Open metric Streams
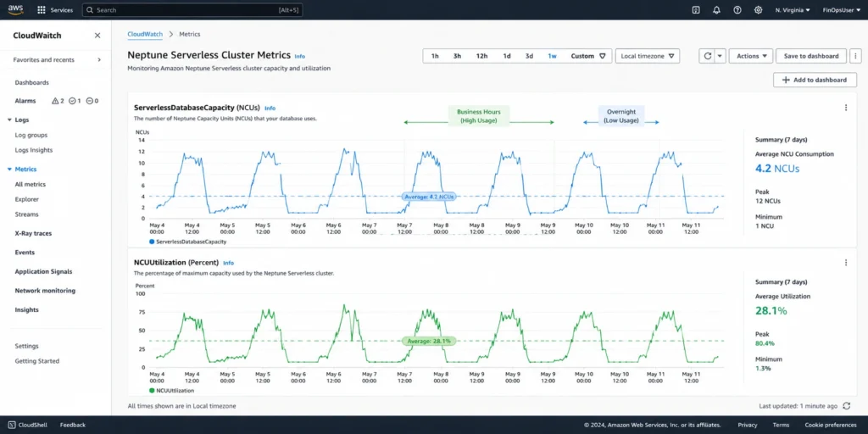 26,214
